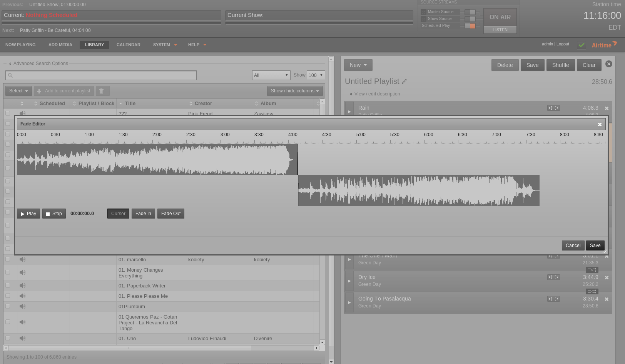Toggle the Show Source switch
This screenshot has width=625, height=364.
click(x=470, y=19)
